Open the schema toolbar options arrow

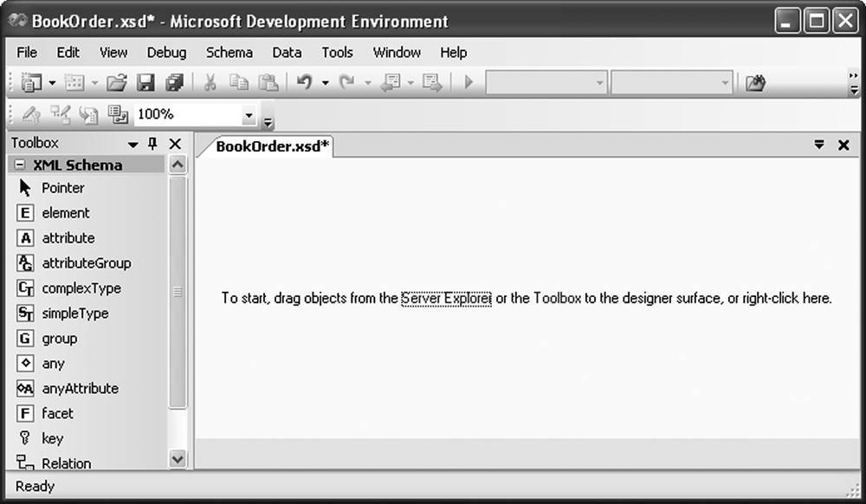click(x=268, y=123)
